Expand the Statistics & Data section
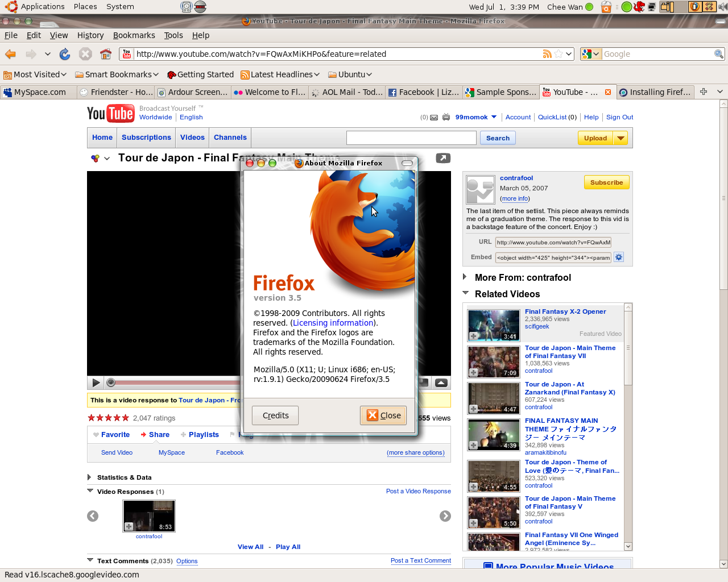This screenshot has width=728, height=582. click(89, 477)
